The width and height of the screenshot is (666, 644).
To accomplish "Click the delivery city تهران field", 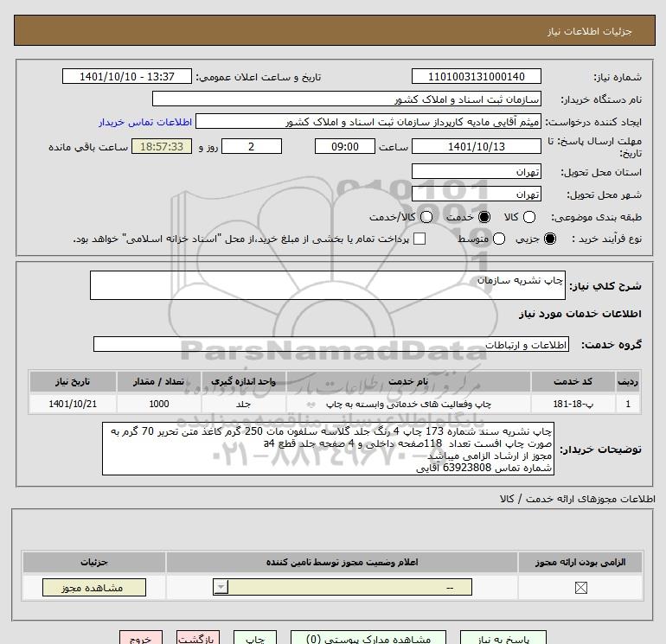I will point(476,194).
